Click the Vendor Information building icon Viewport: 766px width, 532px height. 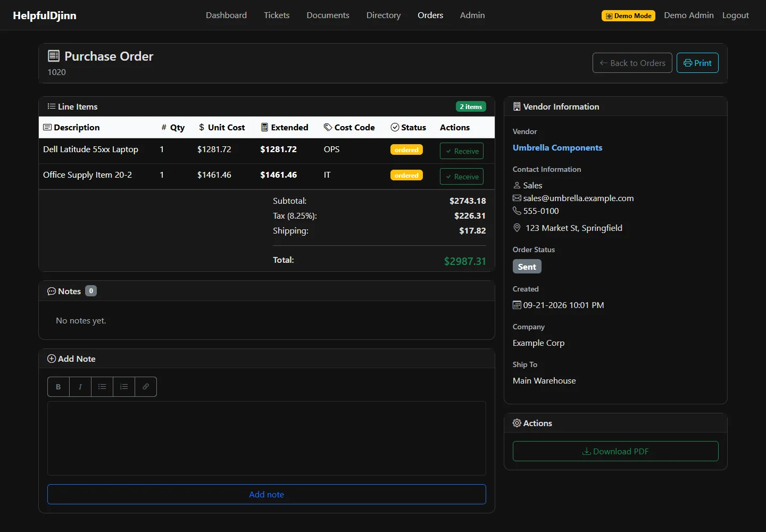tap(517, 106)
